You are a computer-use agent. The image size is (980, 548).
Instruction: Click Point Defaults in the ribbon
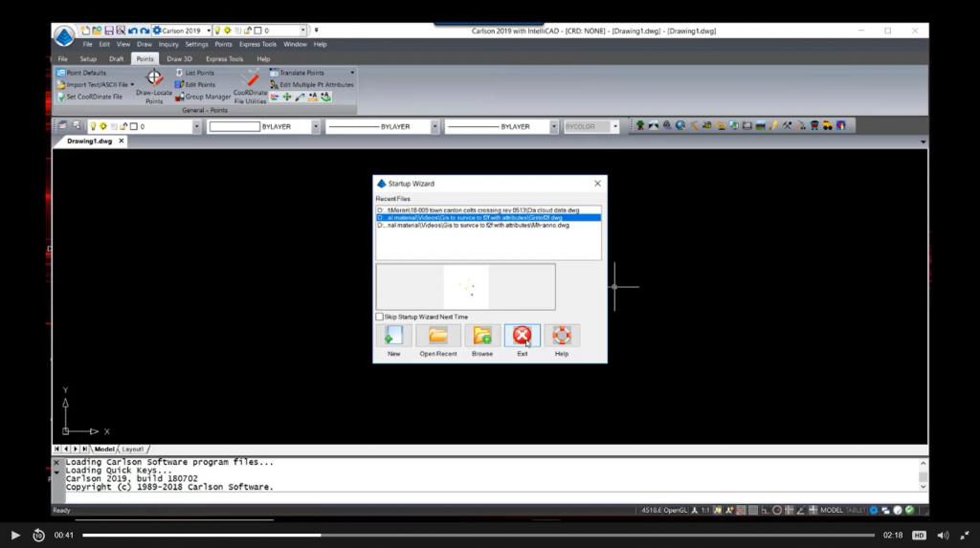click(81, 73)
